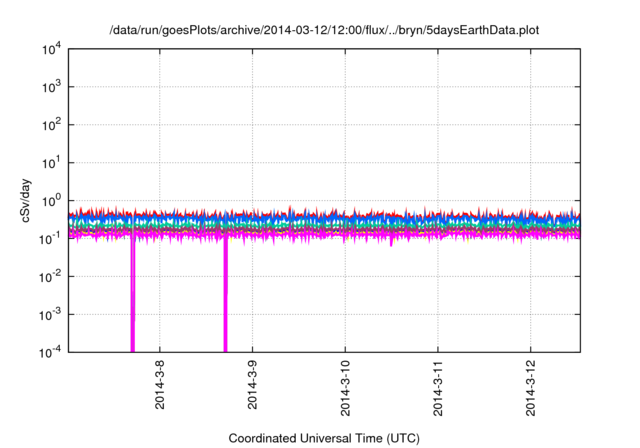Click the 2014-3-12 date tick label

pos(531,388)
